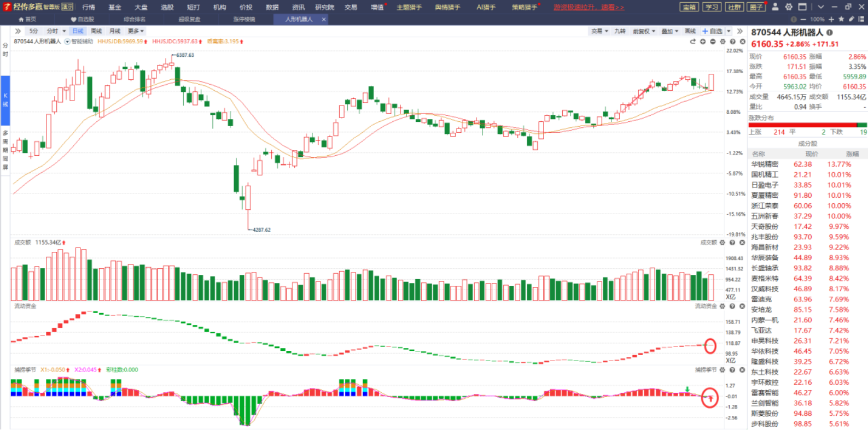The image size is (868, 430).
Task: Select the K线 view in left sidebar
Action: (5, 100)
